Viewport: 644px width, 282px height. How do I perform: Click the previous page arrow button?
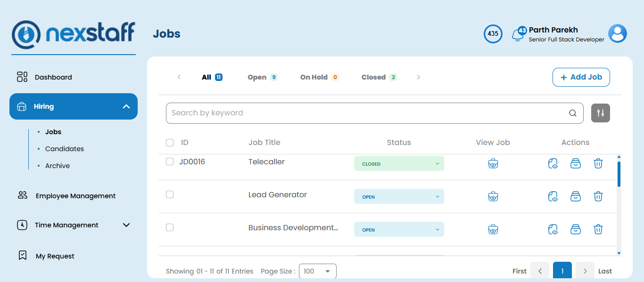click(540, 271)
